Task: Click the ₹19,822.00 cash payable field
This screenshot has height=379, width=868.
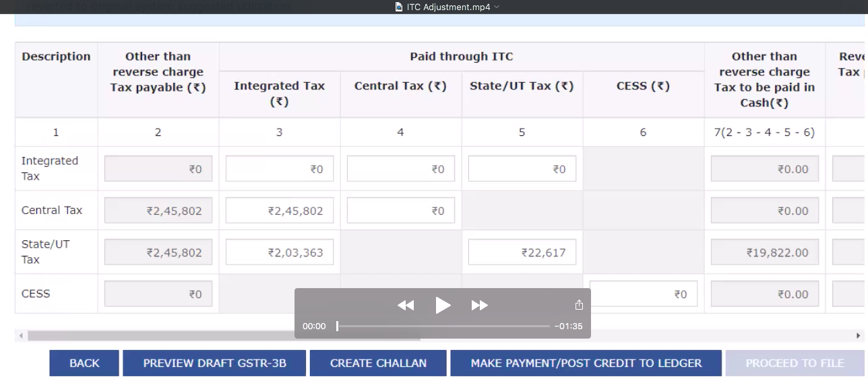Action: (765, 252)
